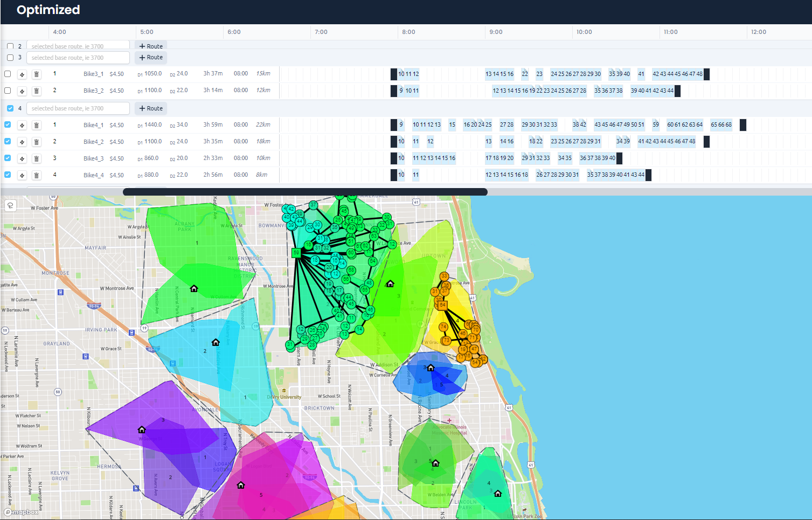Click the horizontal timeline scrollbar
Image resolution: width=812 pixels, height=520 pixels.
click(x=305, y=192)
